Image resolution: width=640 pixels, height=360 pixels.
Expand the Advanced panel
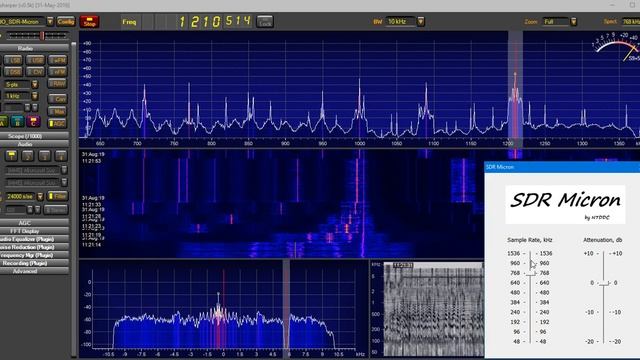click(x=34, y=271)
